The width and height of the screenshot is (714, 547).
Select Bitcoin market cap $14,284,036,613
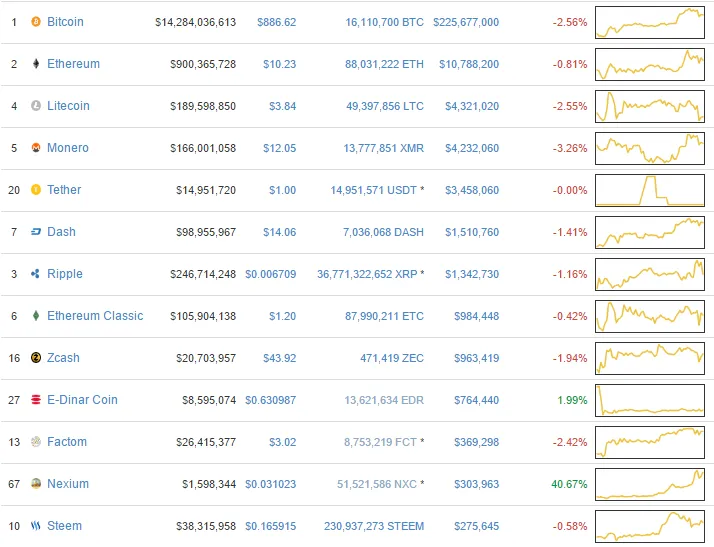pyautogui.click(x=195, y=22)
